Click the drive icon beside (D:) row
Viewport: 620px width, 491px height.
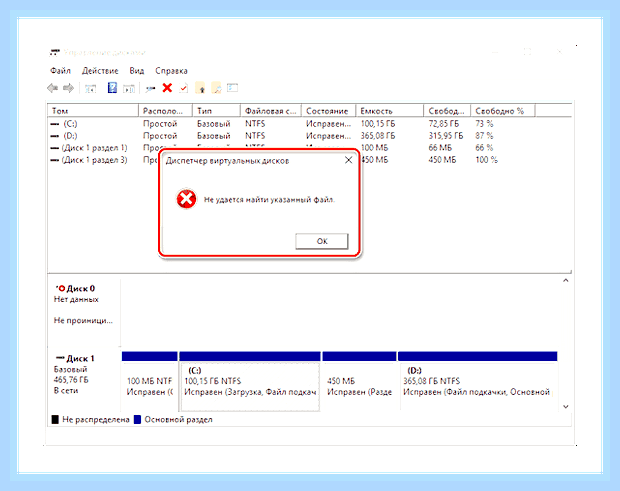[55, 136]
